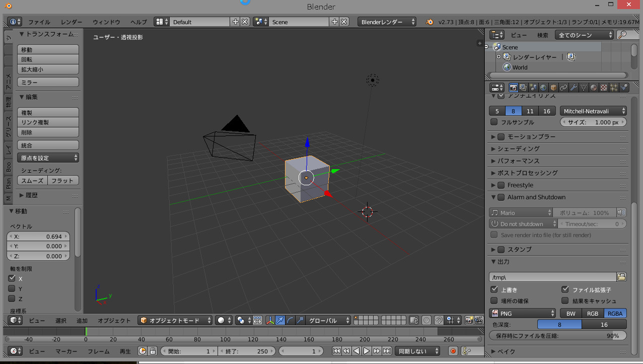Click the snap magnet icon in 3D header

point(439,320)
